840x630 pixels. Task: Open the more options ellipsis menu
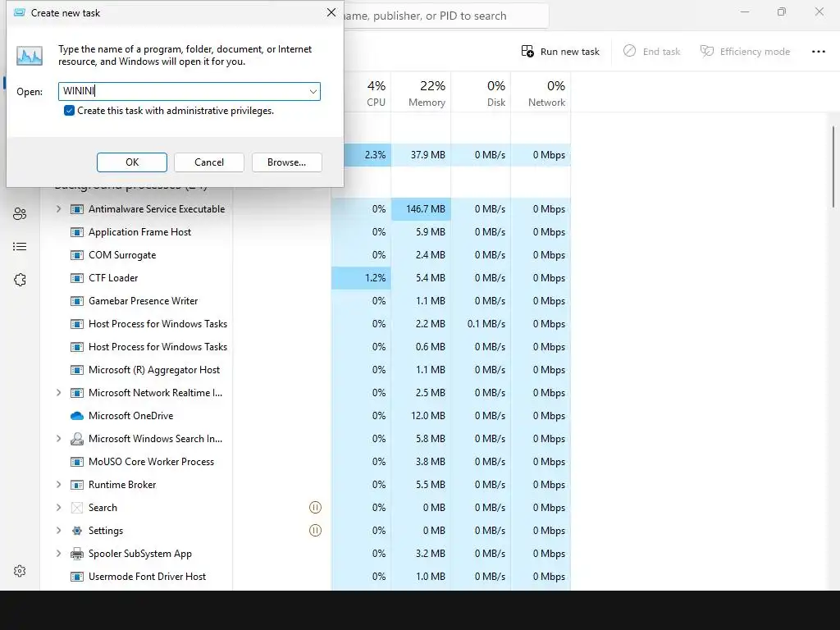pyautogui.click(x=819, y=52)
